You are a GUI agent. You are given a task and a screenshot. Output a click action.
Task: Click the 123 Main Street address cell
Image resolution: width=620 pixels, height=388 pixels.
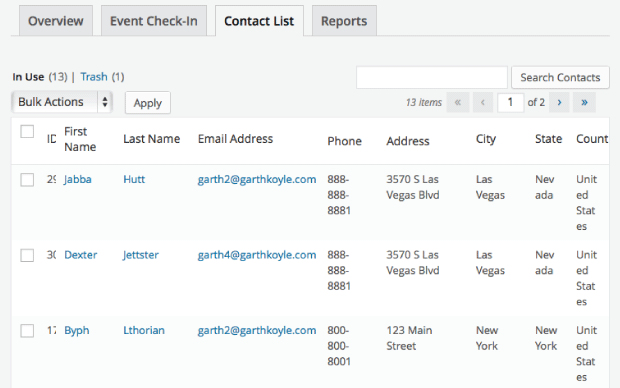(409, 338)
